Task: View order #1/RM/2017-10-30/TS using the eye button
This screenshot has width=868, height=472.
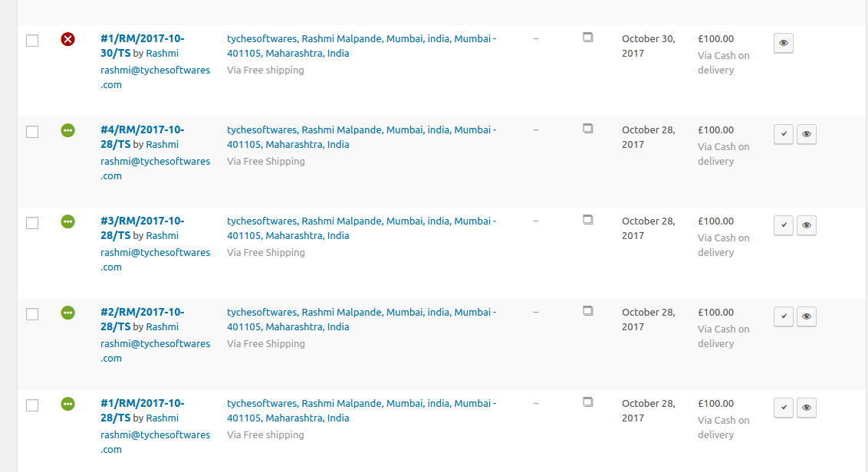Action: (783, 43)
